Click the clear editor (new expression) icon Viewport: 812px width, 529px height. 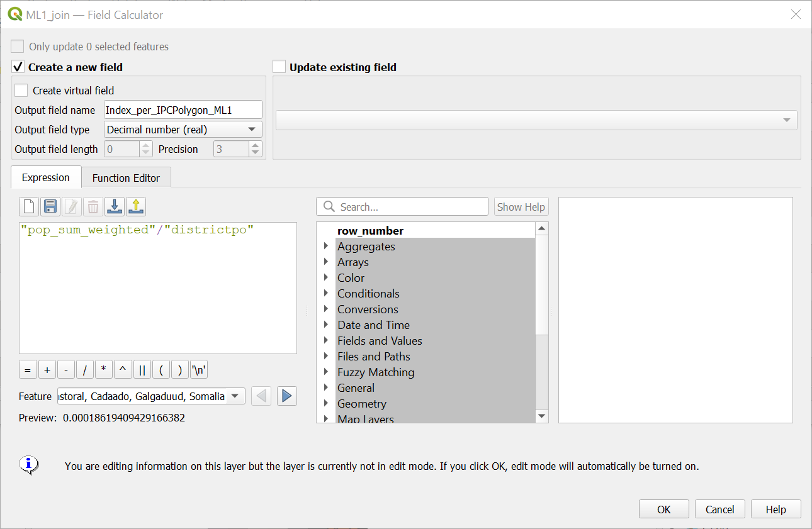point(28,207)
